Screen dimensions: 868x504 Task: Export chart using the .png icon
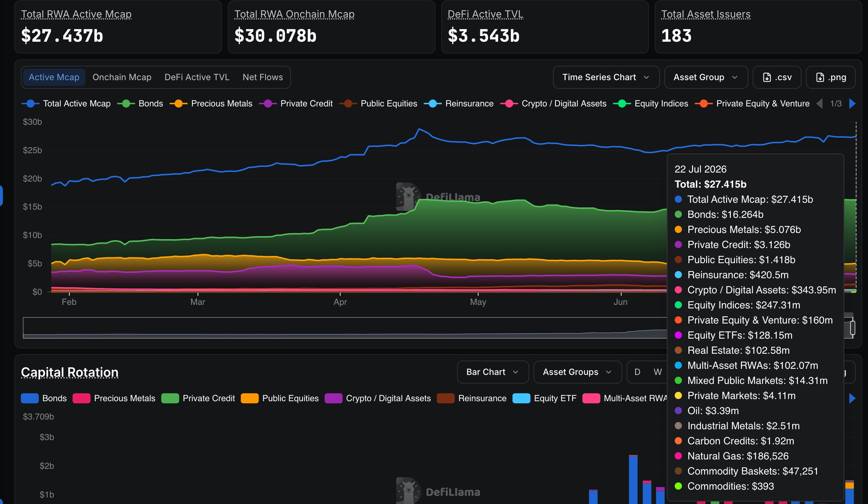[x=820, y=77]
